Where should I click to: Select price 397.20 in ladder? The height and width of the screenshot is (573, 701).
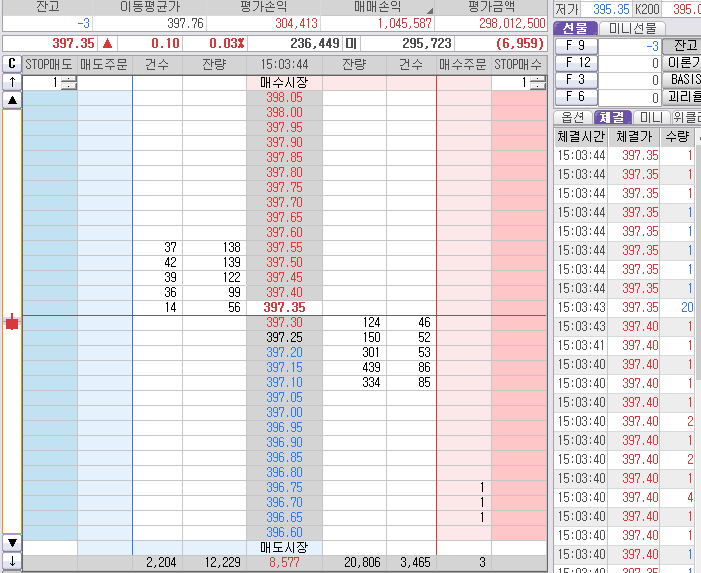[x=284, y=352]
